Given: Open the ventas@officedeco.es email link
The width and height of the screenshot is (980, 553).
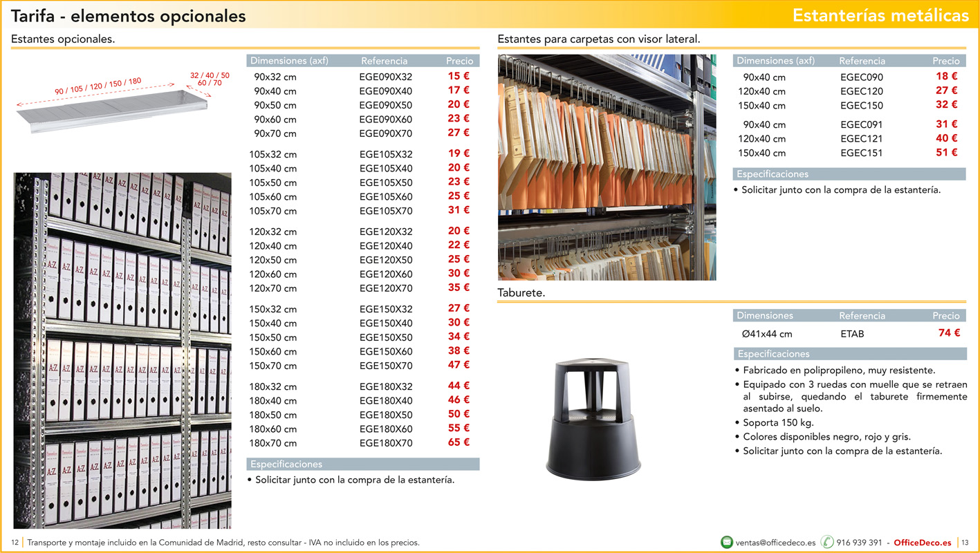Looking at the screenshot, I should [775, 543].
